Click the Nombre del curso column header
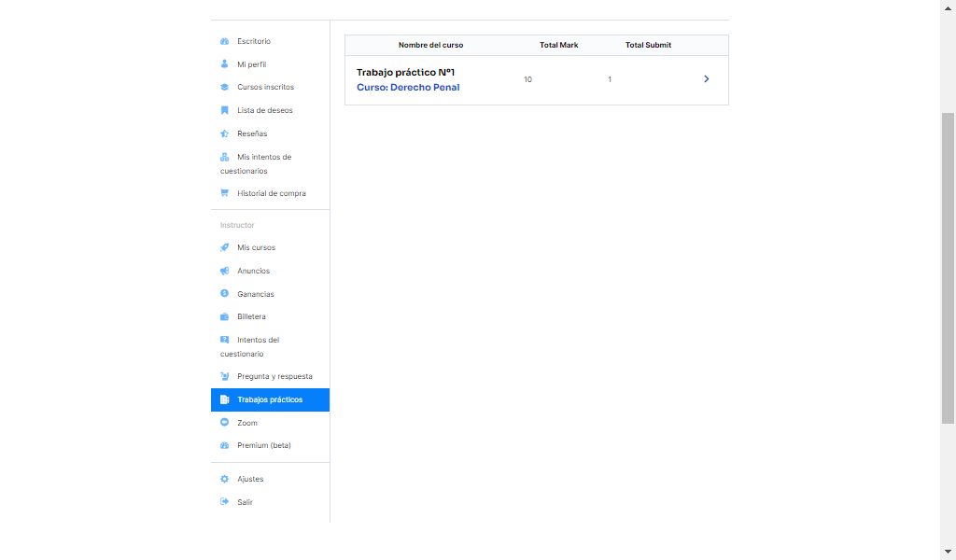The width and height of the screenshot is (956, 560). [430, 45]
